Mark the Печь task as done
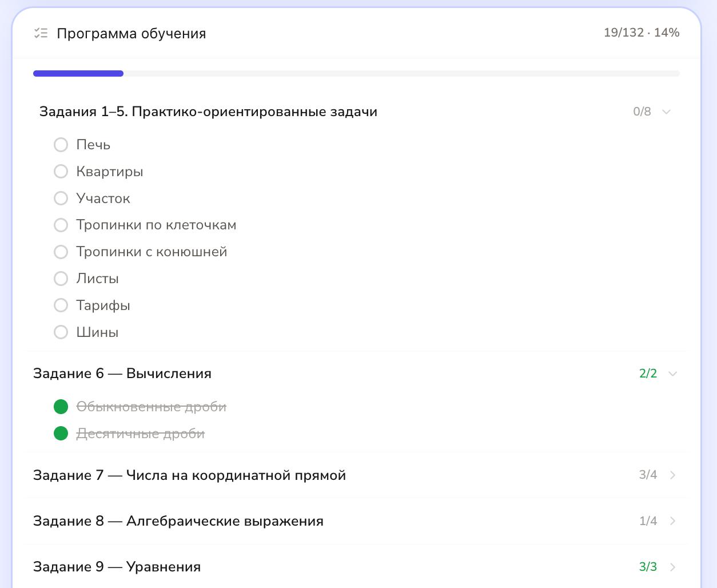Viewport: 717px width, 588px height. click(x=61, y=145)
